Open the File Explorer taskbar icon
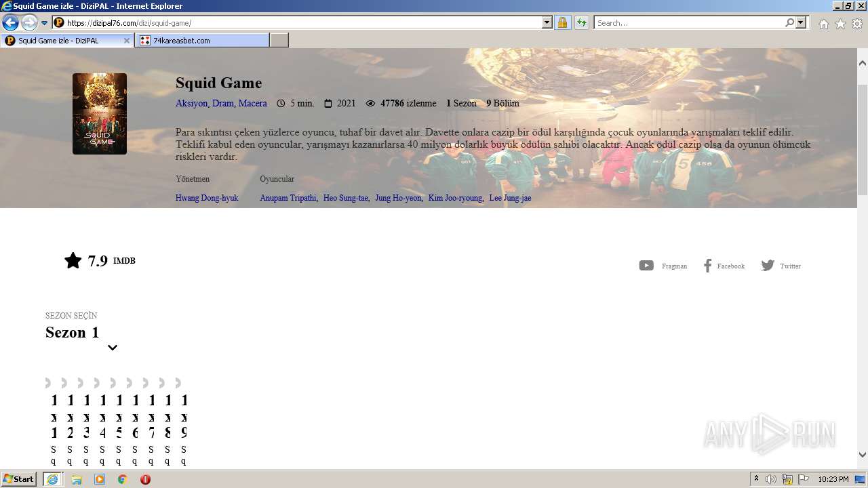Viewport: 868px width, 488px height. coord(77,479)
